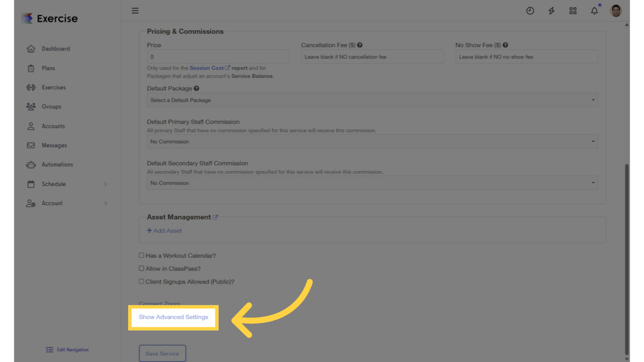644x362 pixels.
Task: Open the Default Primary Staff Commission dropdown
Action: [x=372, y=141]
